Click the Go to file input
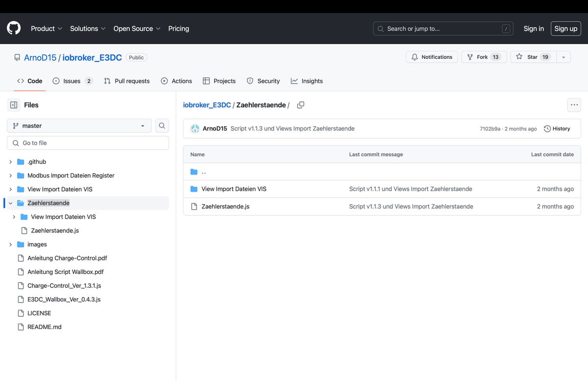Image resolution: width=588 pixels, height=381 pixels. (88, 143)
